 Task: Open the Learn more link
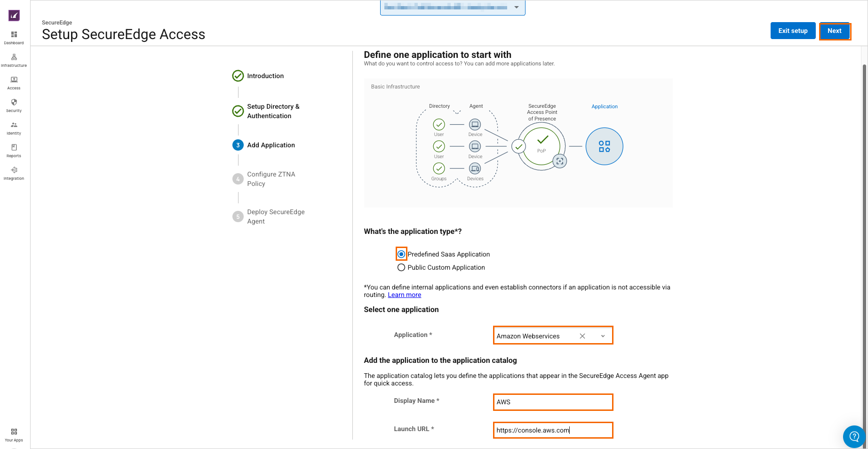click(x=404, y=295)
